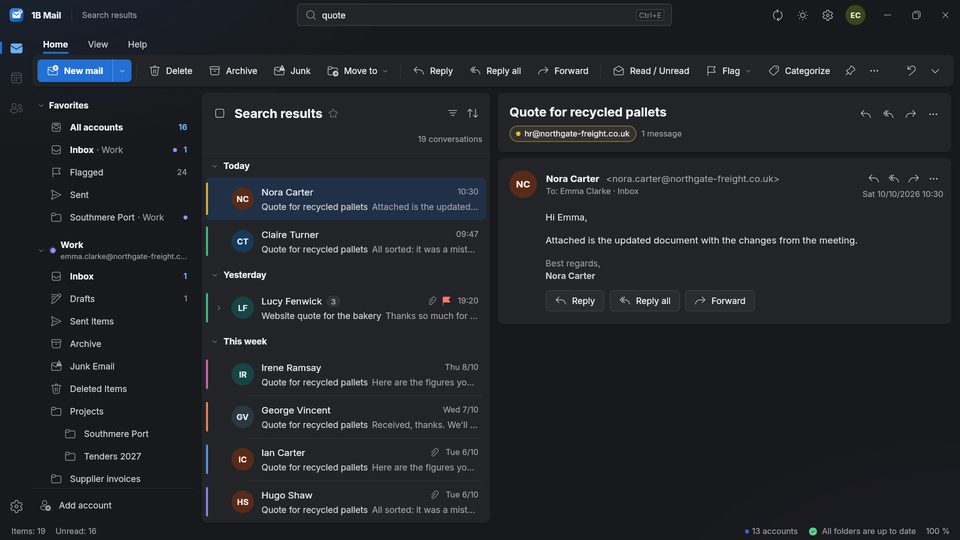This screenshot has width=960, height=540.
Task: Collapse the Favorites section
Action: (x=41, y=105)
